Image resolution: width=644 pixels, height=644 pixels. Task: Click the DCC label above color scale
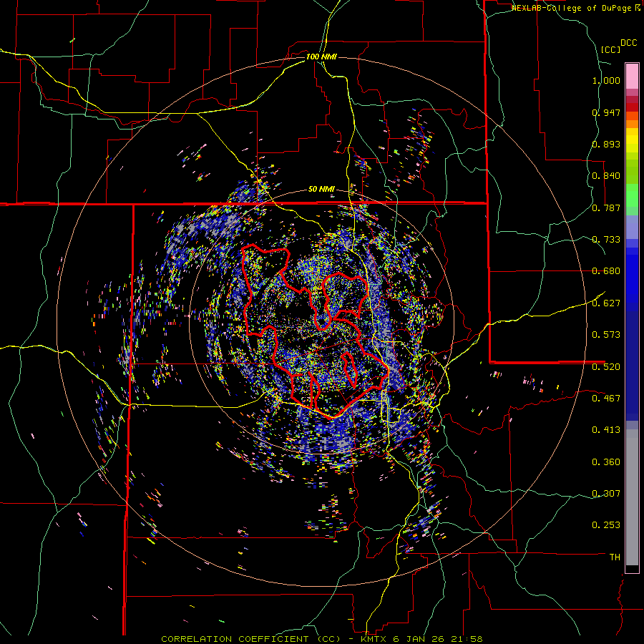click(x=629, y=43)
